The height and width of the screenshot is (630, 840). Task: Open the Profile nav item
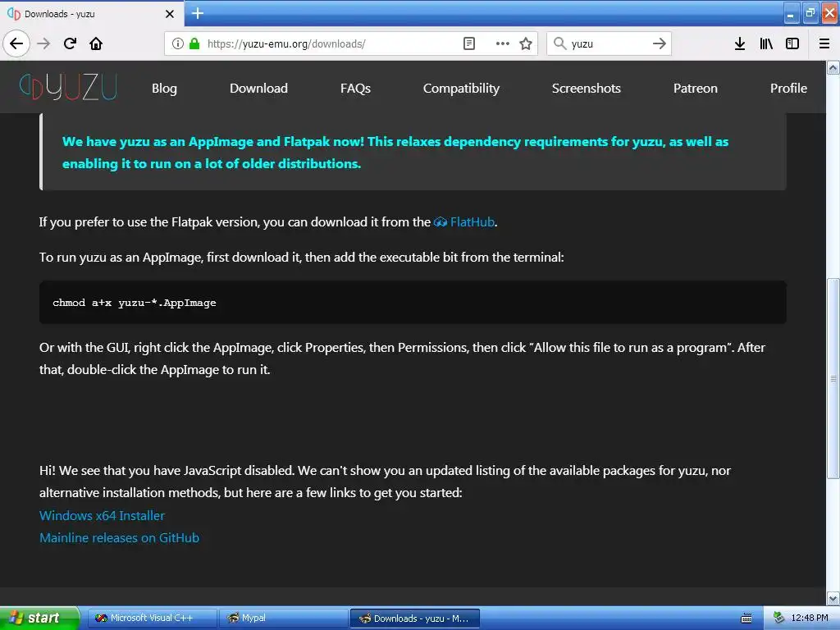click(788, 89)
